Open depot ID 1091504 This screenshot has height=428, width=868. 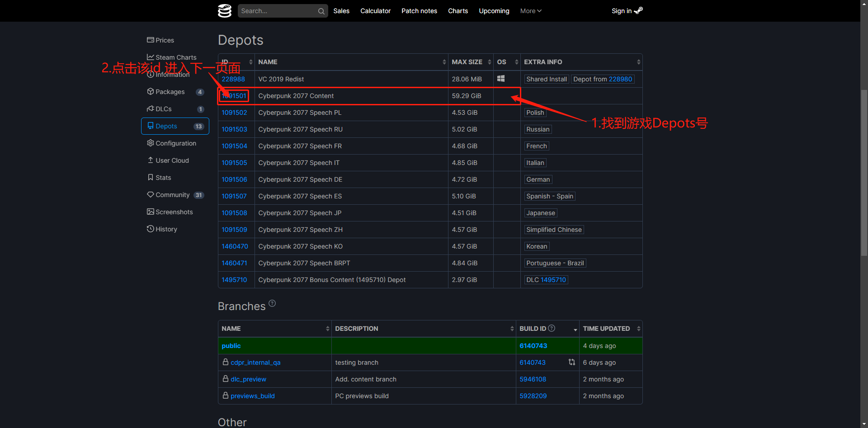(x=234, y=146)
